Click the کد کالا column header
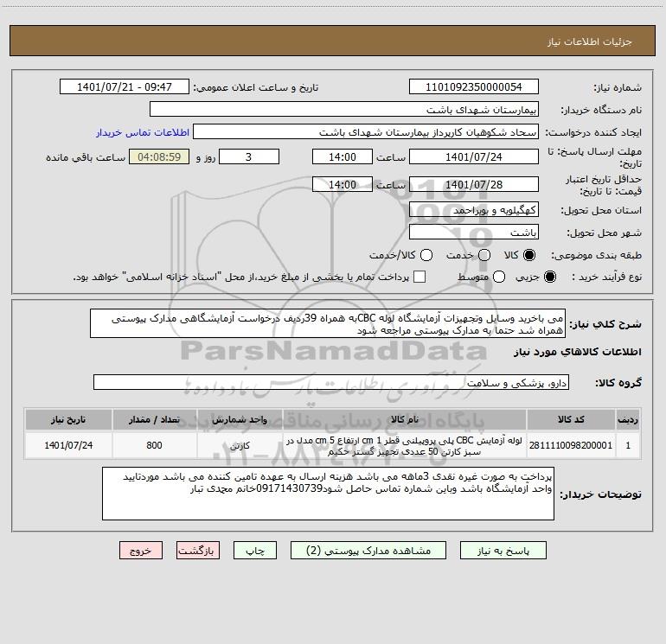The image size is (666, 644). pos(571,419)
